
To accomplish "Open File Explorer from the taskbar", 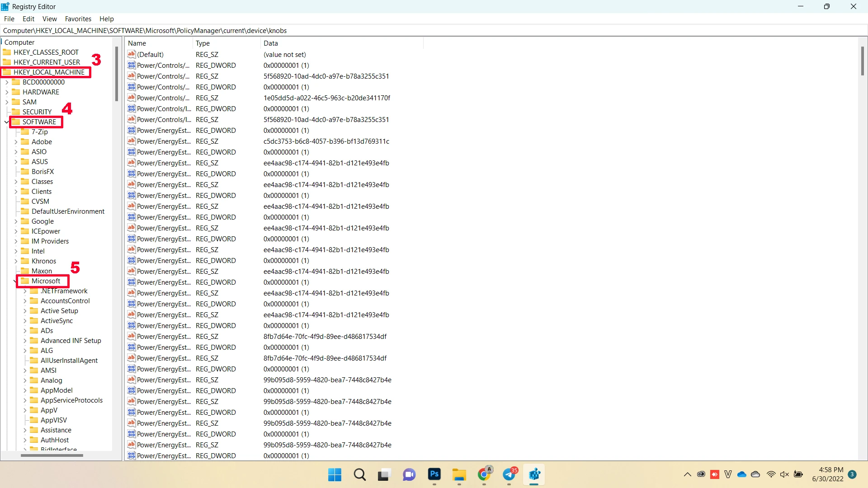I will [459, 474].
